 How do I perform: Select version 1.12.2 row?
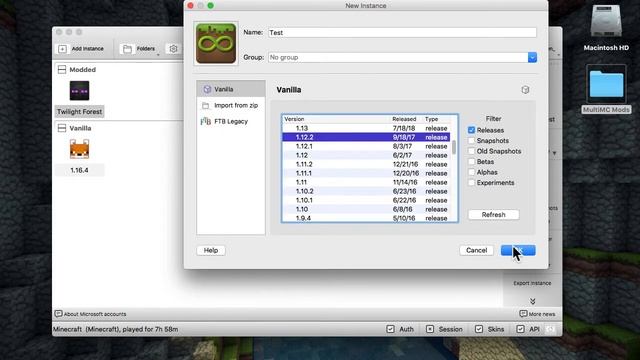(x=366, y=137)
